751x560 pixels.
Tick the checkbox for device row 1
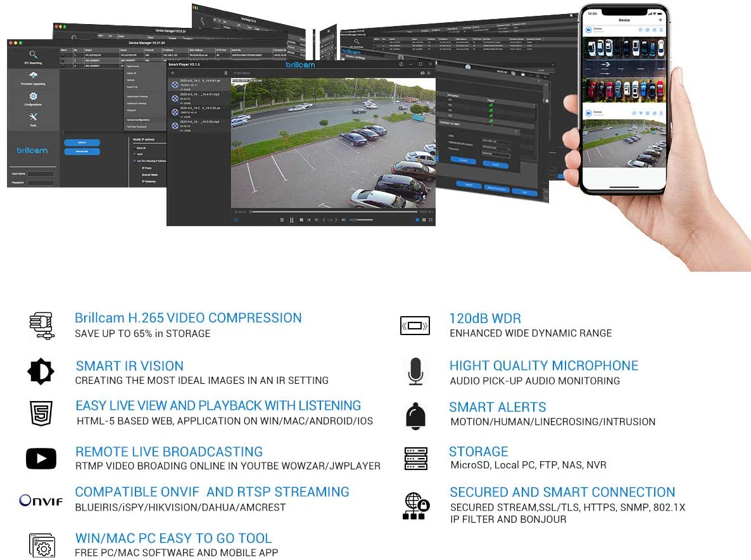tap(63, 55)
